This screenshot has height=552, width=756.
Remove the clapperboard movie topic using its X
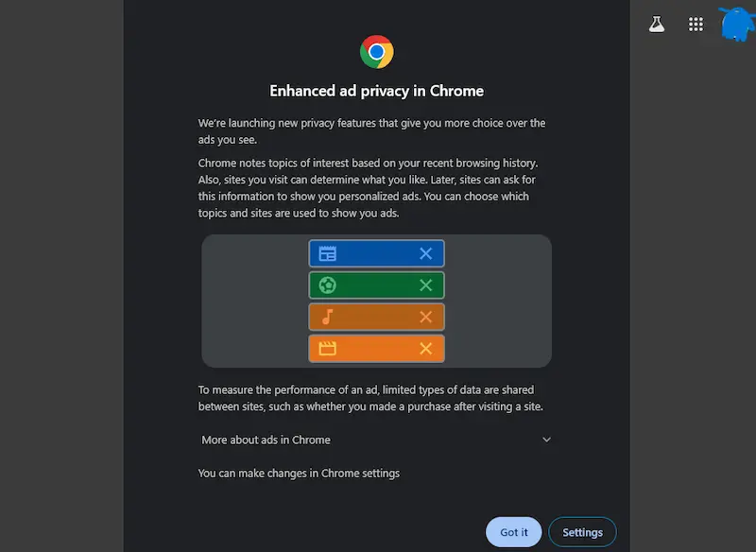pyautogui.click(x=425, y=348)
